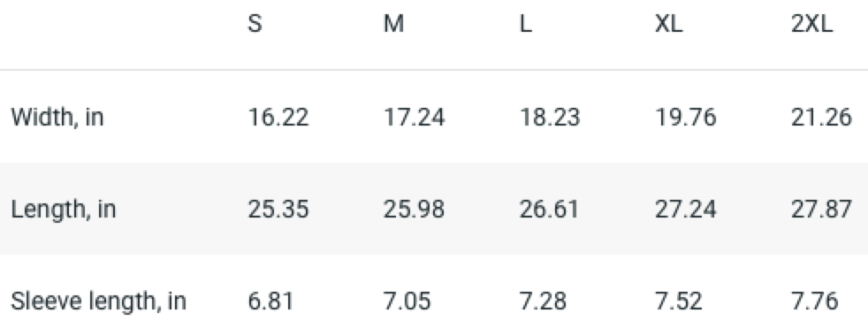Select the 7.76 sleeve length value
Viewport: 868px width, 336px height.
(x=814, y=302)
